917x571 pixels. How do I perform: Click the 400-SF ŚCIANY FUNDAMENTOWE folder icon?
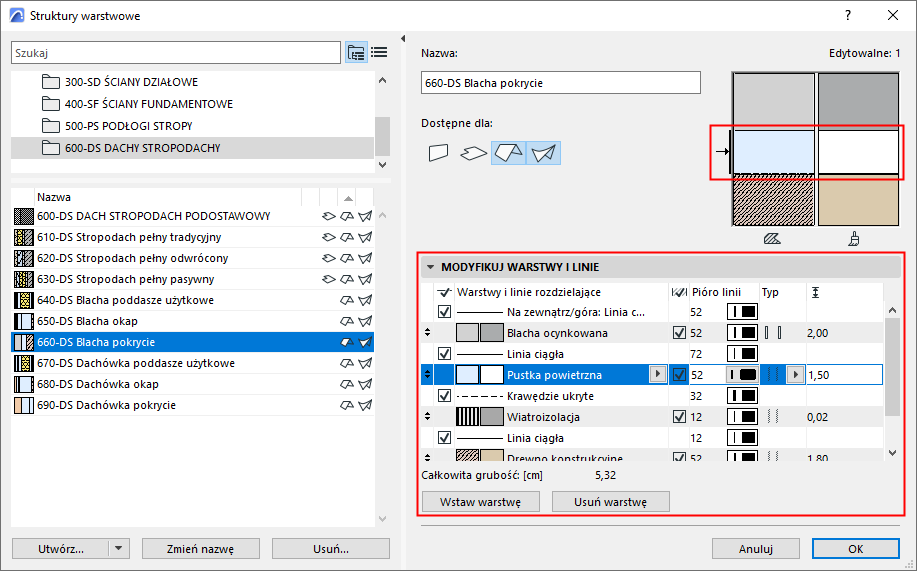[51, 104]
